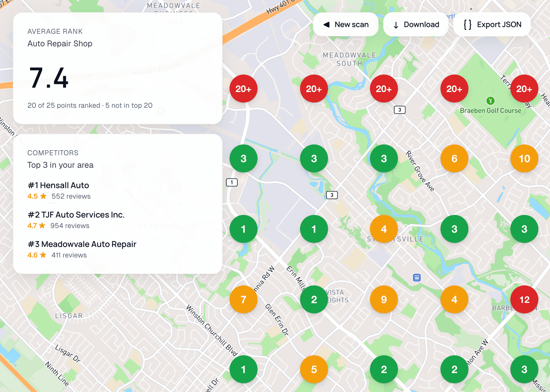The width and height of the screenshot is (550, 392).
Task: Select the red rank 12 marker
Action: pos(524,299)
